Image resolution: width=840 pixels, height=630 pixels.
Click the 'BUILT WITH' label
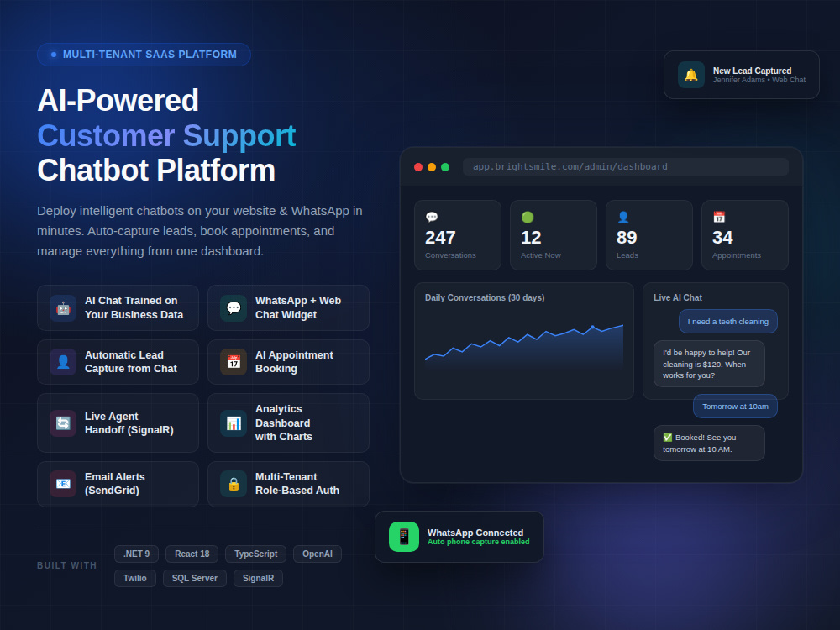[x=67, y=565]
